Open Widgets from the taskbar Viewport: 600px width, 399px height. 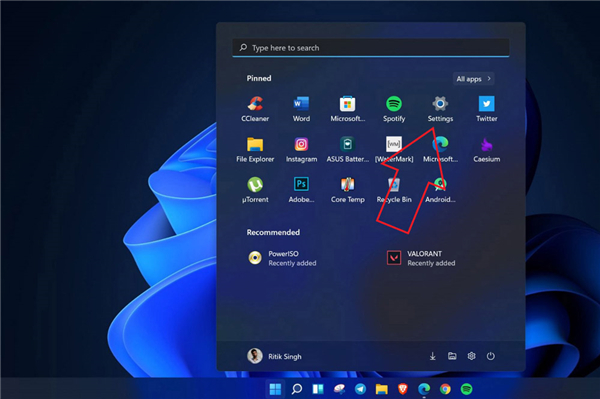coord(318,389)
